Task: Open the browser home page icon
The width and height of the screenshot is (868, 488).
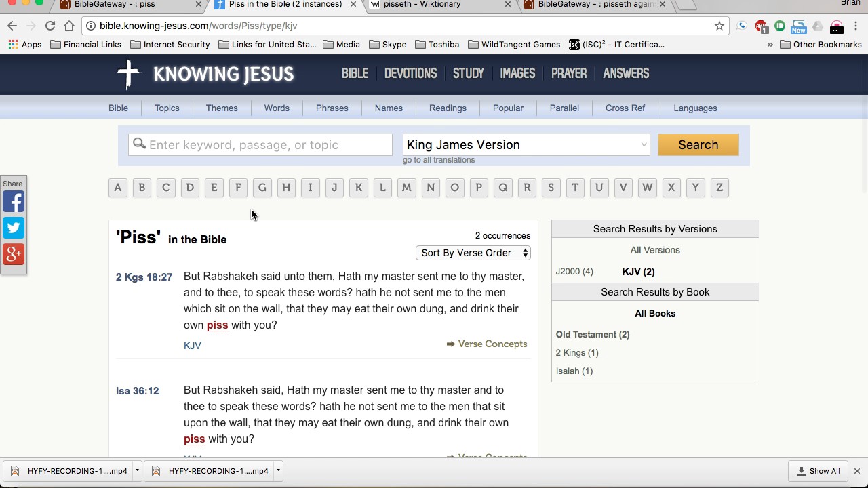Action: 69,26
